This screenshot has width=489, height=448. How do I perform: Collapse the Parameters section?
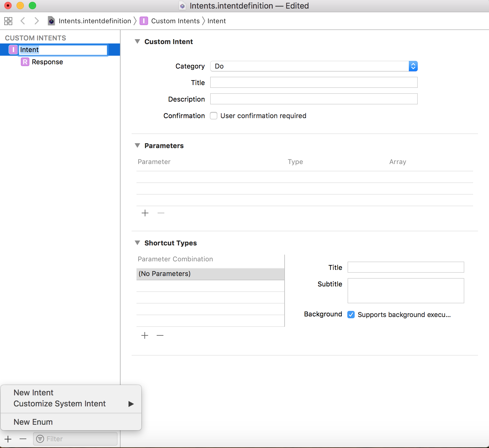[x=137, y=145]
